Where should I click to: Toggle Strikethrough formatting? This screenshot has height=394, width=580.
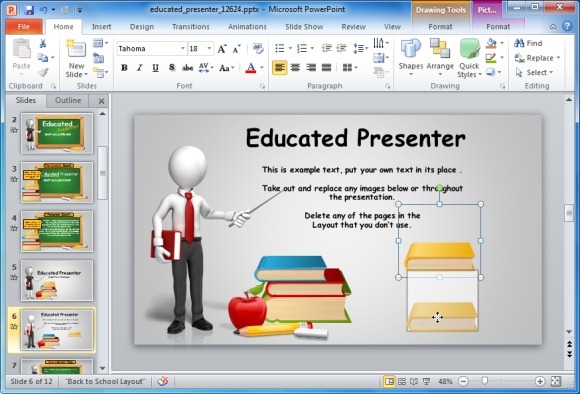click(x=188, y=68)
